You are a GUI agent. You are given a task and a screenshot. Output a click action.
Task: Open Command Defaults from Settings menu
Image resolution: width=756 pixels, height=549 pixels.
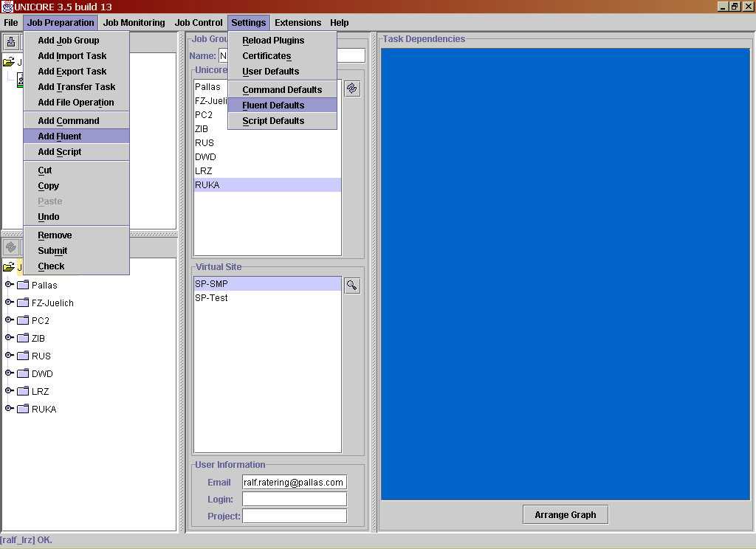pos(283,89)
